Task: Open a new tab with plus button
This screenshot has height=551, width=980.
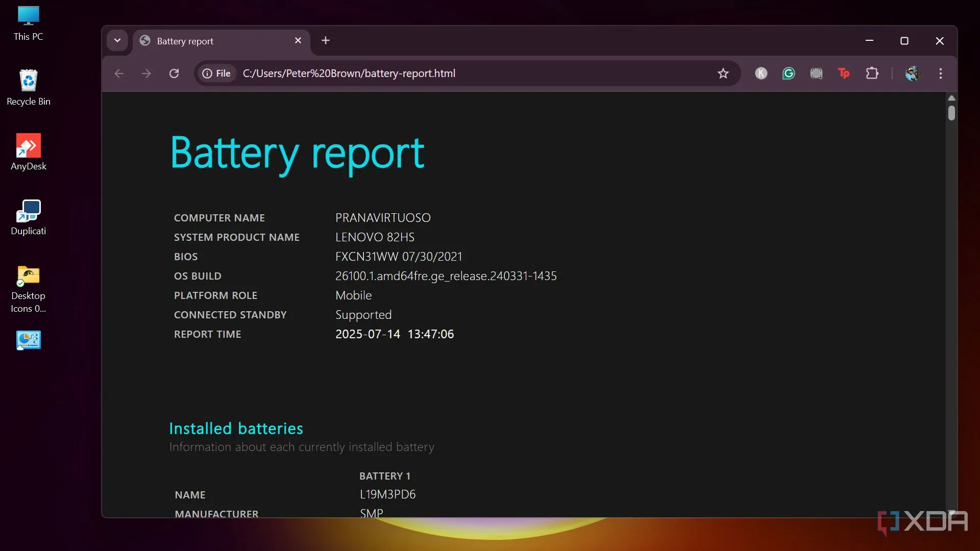Action: [326, 40]
